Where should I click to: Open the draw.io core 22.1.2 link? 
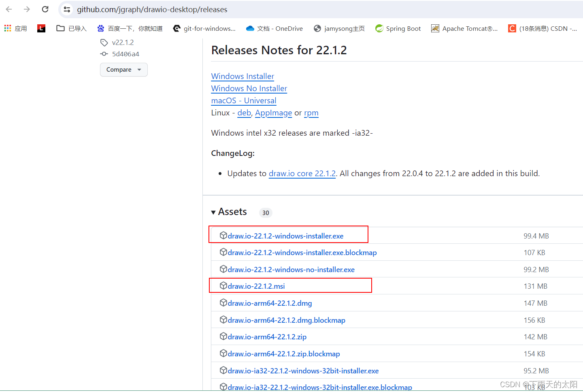(x=302, y=173)
